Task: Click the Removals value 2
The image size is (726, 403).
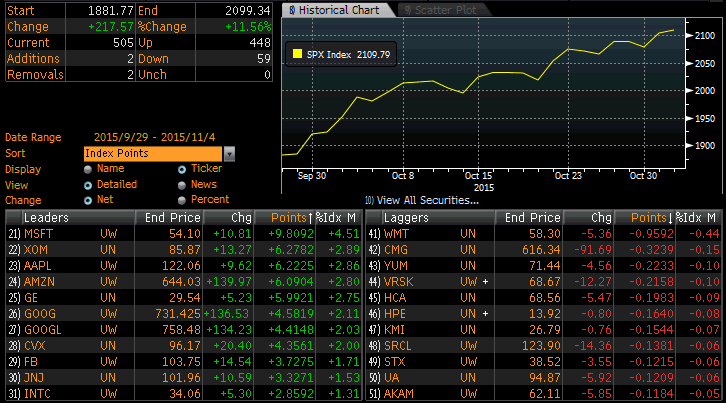Action: pos(130,75)
